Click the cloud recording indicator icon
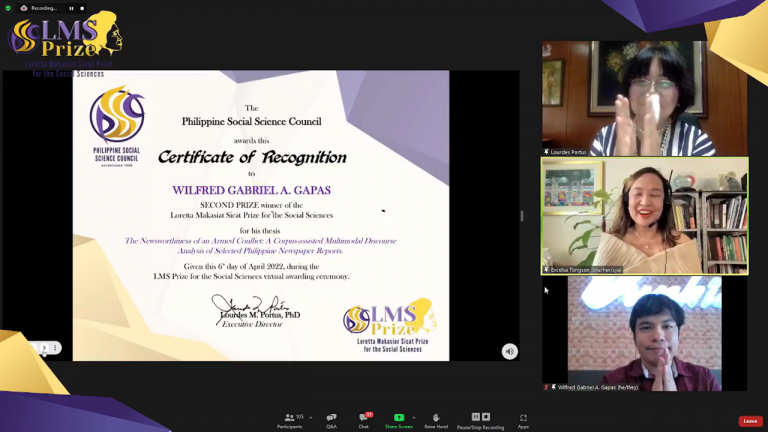The width and height of the screenshot is (768, 432). [24, 8]
